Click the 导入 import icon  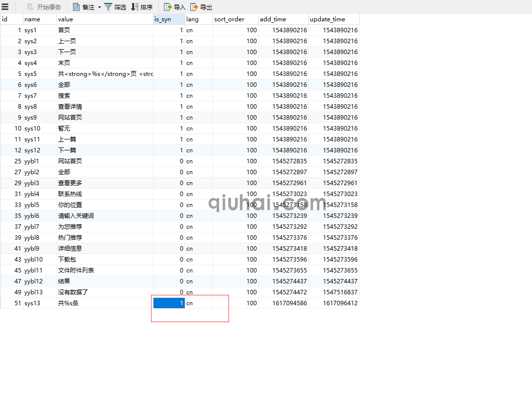168,7
